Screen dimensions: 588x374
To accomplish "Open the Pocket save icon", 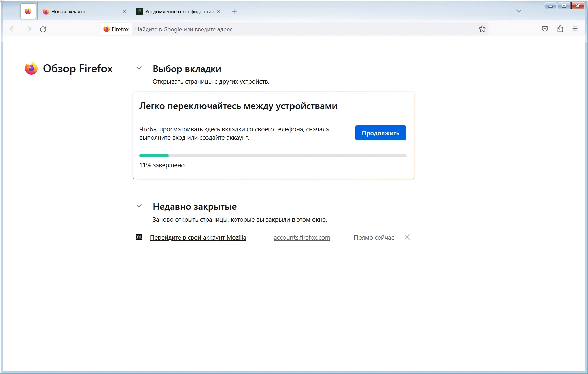I will (x=545, y=29).
